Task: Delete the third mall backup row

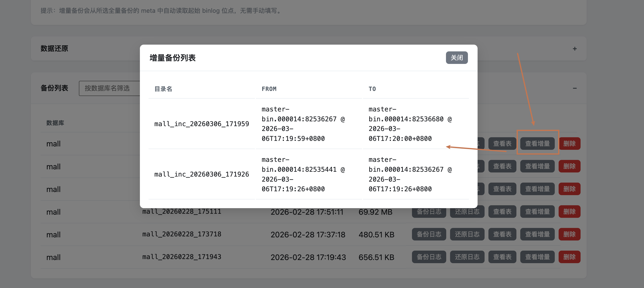Action: click(569, 189)
